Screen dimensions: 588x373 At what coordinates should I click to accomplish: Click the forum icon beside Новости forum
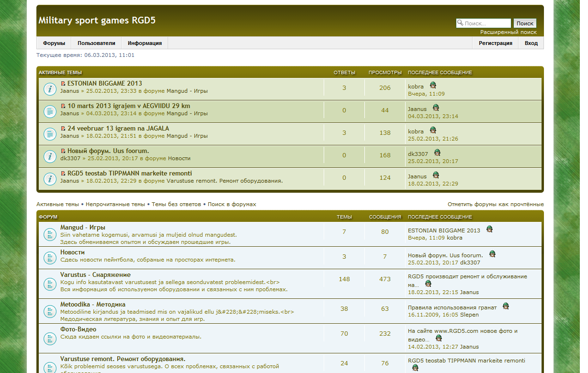pos(50,258)
